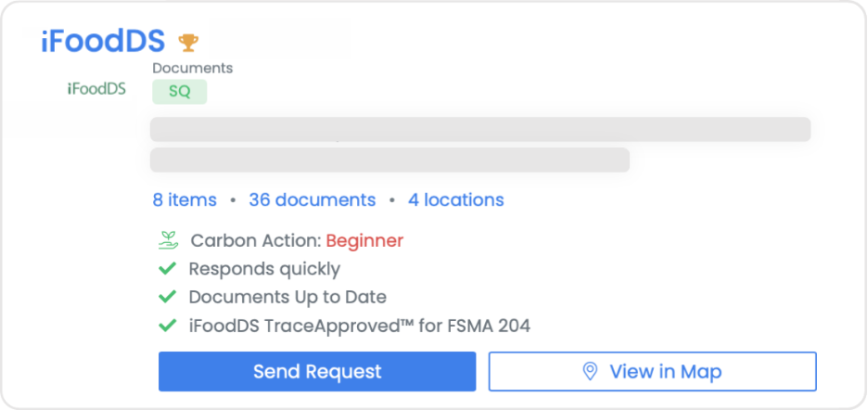Click the checkmark beside Documents Up to Date
Screen dimensions: 868x410
tap(167, 298)
